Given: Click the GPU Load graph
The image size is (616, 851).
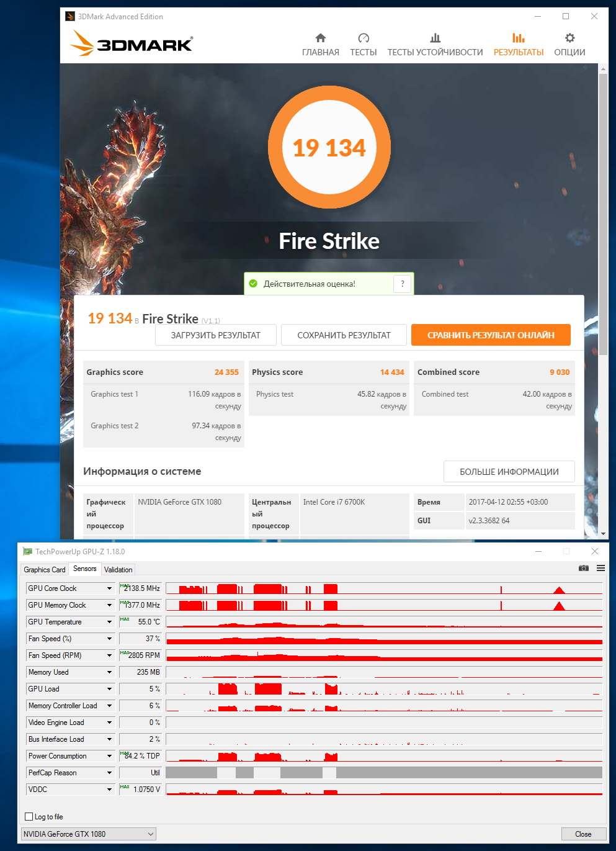Looking at the screenshot, I should (x=384, y=689).
